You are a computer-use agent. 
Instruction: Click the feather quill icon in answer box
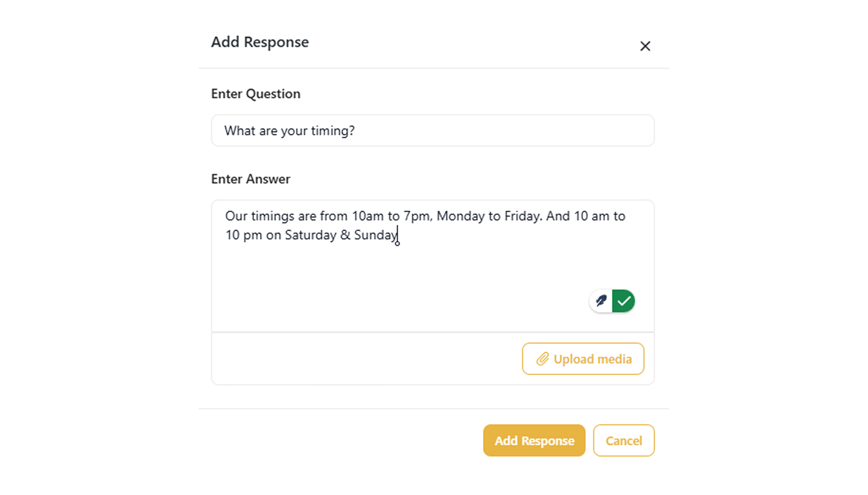coord(601,301)
